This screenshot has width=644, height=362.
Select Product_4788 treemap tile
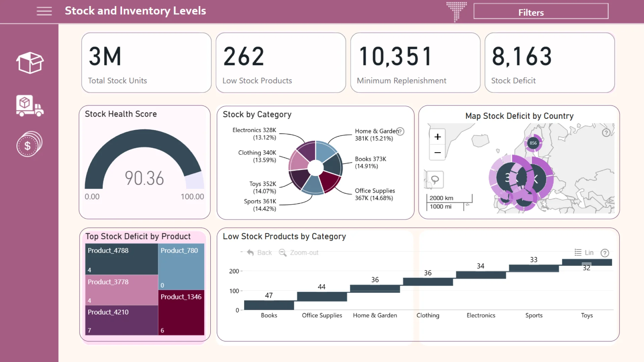click(x=121, y=259)
